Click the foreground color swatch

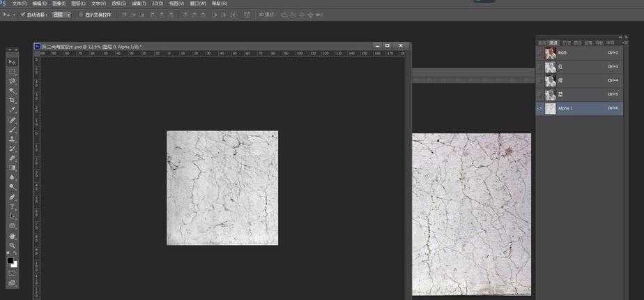pos(10,260)
